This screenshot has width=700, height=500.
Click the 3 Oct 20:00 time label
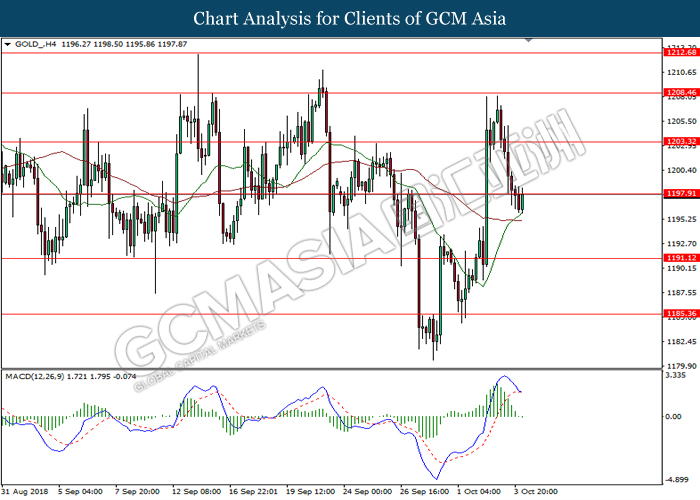click(536, 492)
